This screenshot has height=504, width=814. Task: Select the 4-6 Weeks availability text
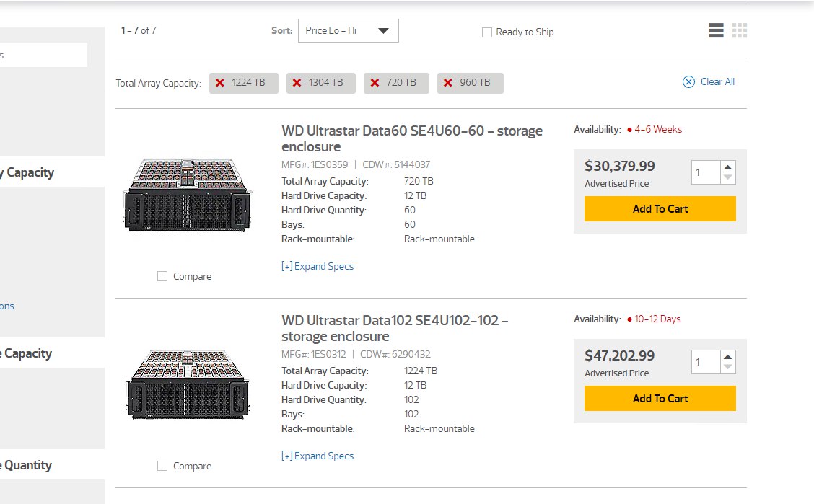[x=658, y=130]
